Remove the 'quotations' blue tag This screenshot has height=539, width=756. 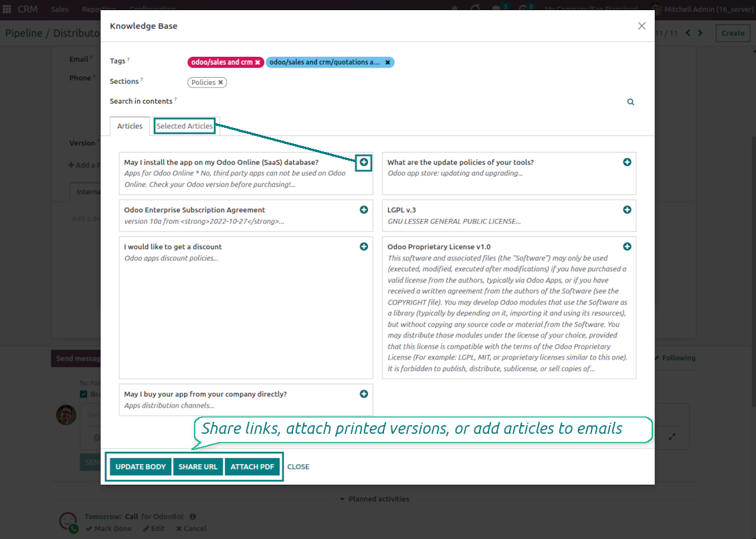[x=387, y=62]
